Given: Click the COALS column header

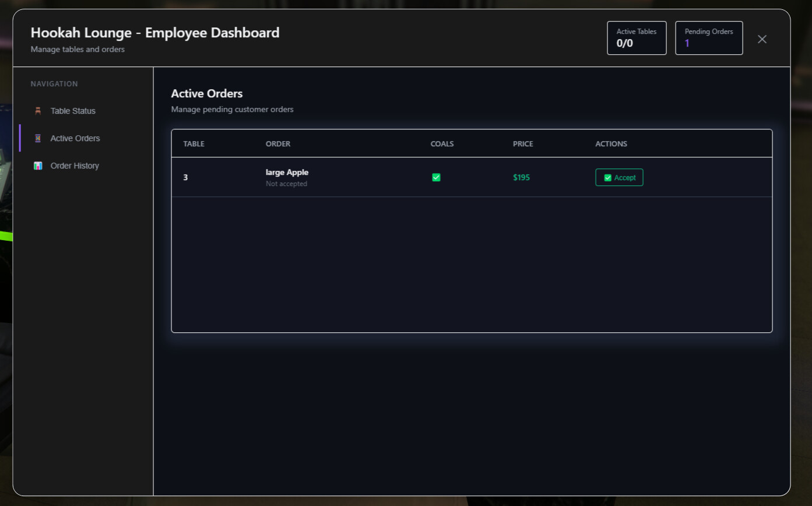Looking at the screenshot, I should [x=442, y=144].
